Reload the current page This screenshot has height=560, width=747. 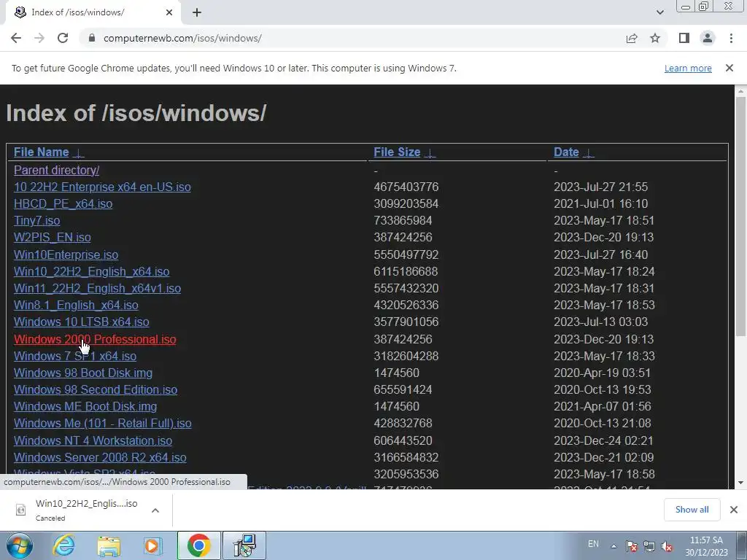pyautogui.click(x=63, y=38)
